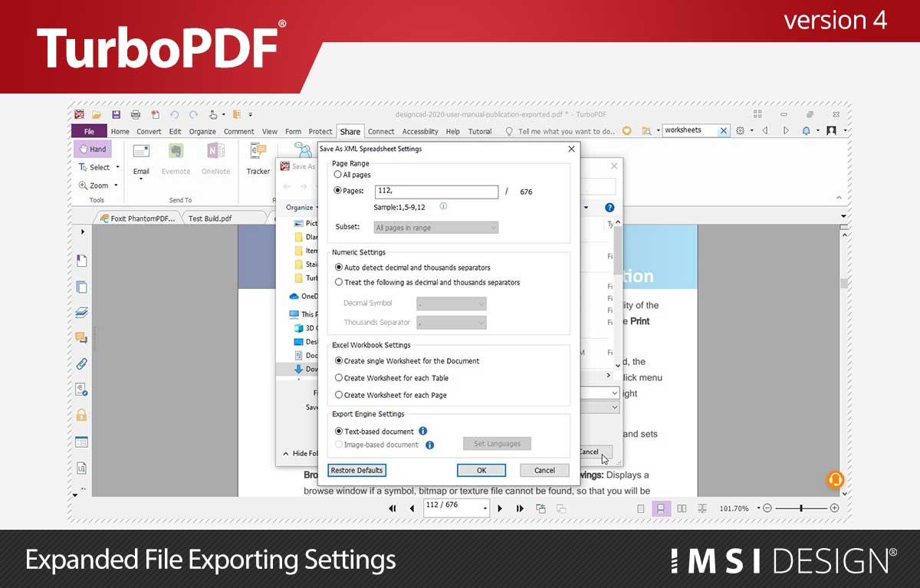Viewport: 920px width, 588px height.
Task: Open the Decimal Symbol dropdown
Action: click(452, 304)
